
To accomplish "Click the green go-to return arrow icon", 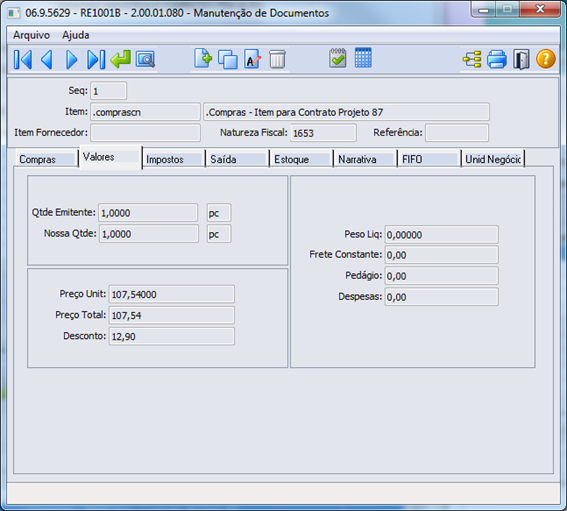I will [x=121, y=59].
